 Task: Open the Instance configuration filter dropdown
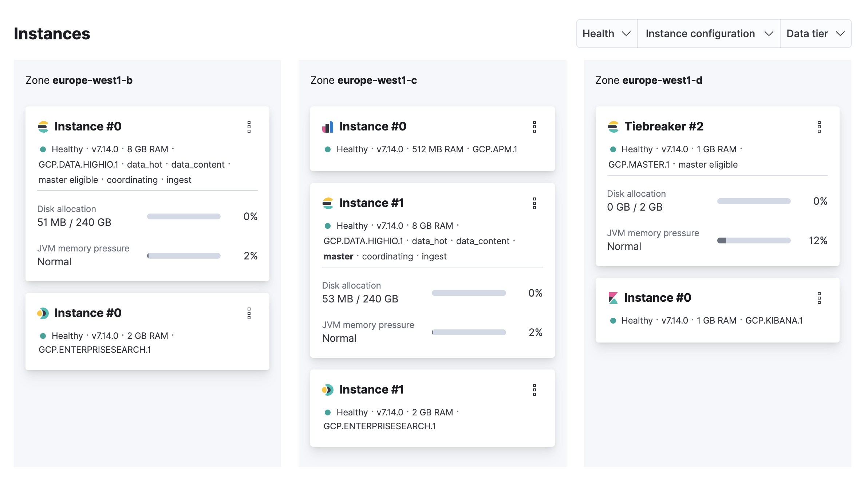click(709, 34)
